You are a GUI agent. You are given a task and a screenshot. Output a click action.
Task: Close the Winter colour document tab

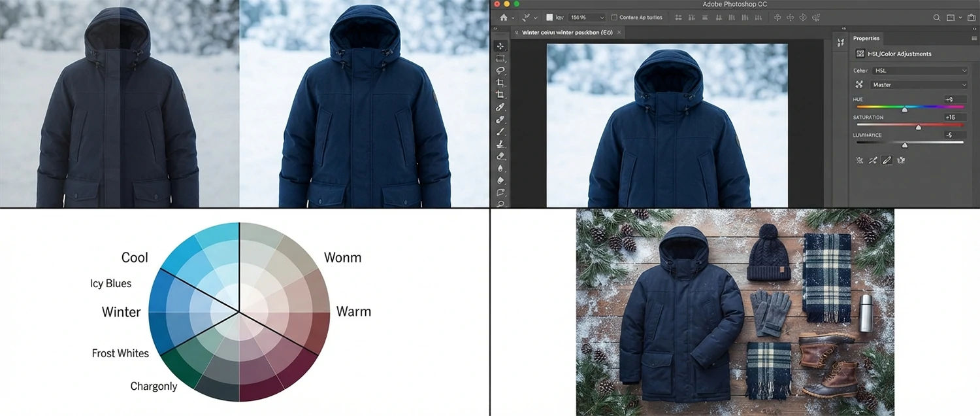pos(619,32)
